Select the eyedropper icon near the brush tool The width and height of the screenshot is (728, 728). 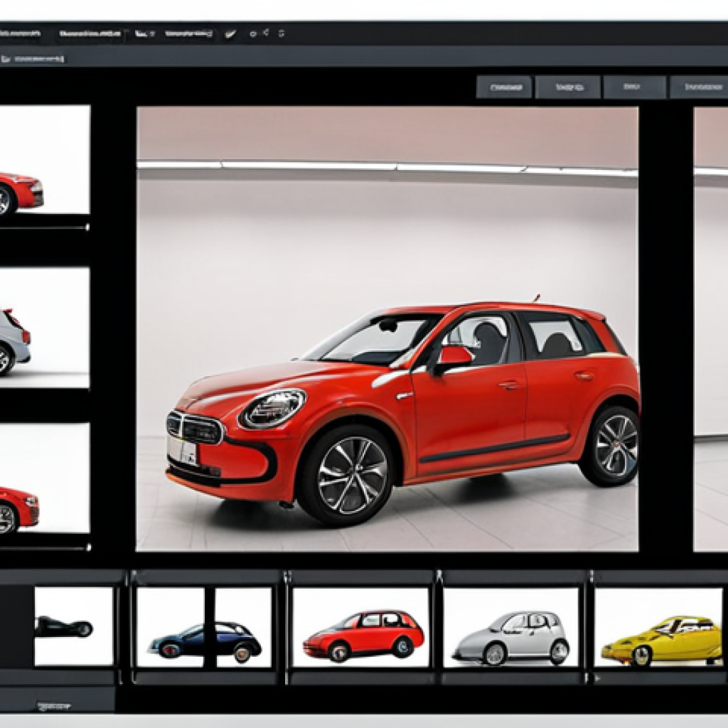(266, 32)
